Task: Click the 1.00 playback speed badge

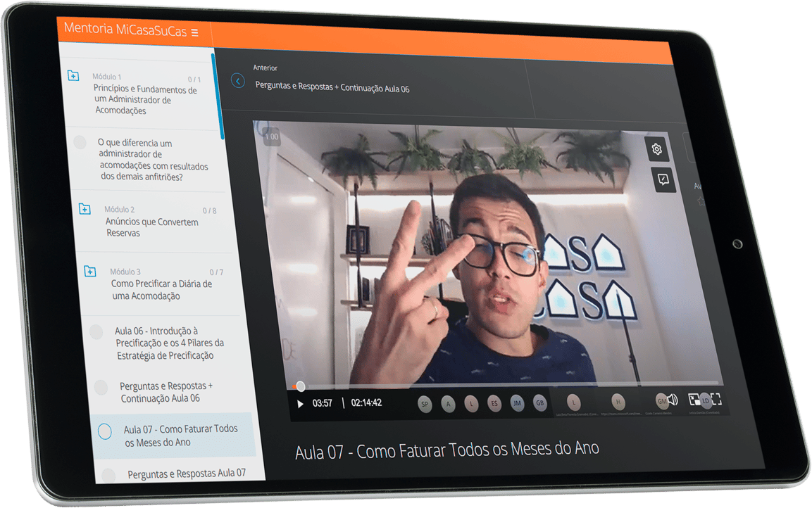Action: click(271, 136)
